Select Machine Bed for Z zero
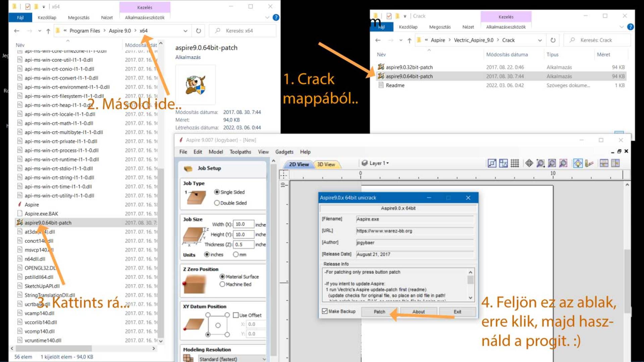644x362 pixels. (222, 284)
